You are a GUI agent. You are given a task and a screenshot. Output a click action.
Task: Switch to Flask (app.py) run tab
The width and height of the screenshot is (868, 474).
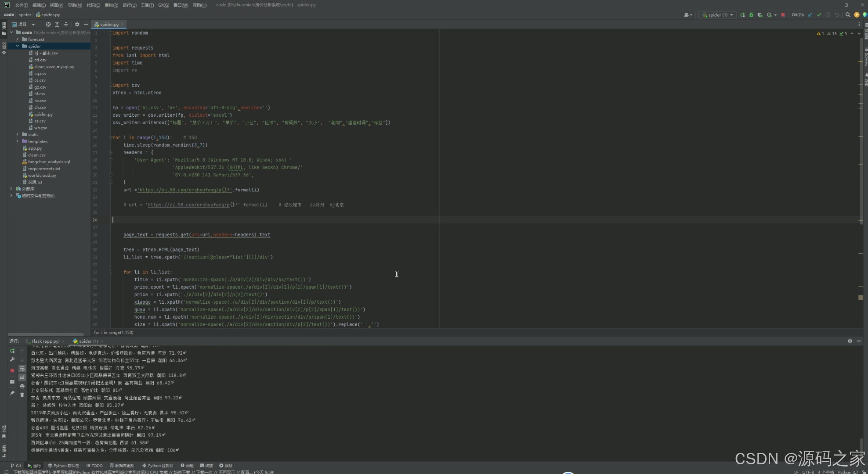coord(45,341)
